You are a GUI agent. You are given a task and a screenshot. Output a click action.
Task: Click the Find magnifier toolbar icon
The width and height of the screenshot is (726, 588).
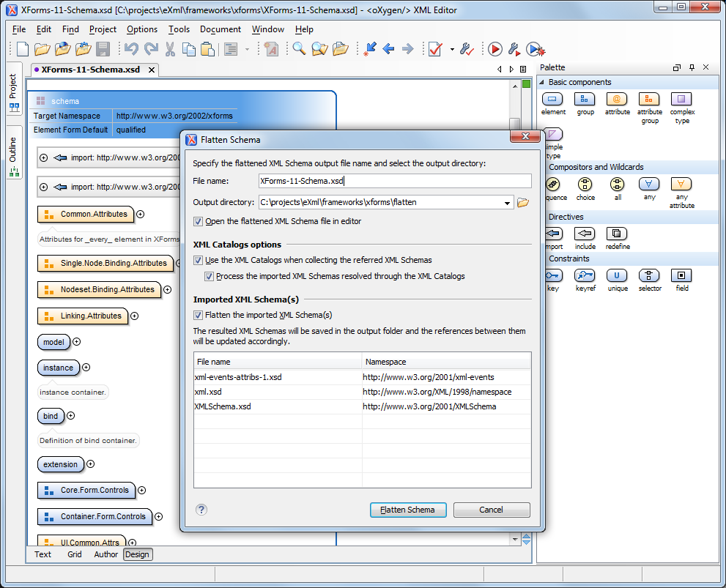click(x=299, y=48)
